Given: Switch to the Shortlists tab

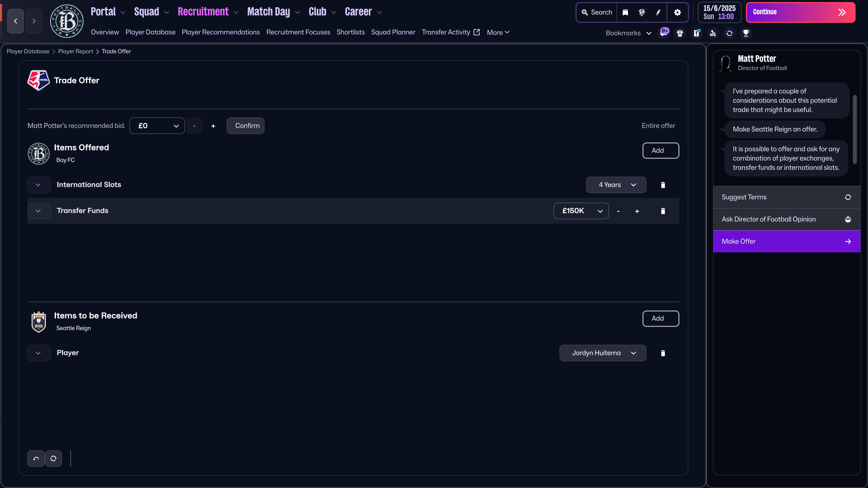Looking at the screenshot, I should 350,32.
